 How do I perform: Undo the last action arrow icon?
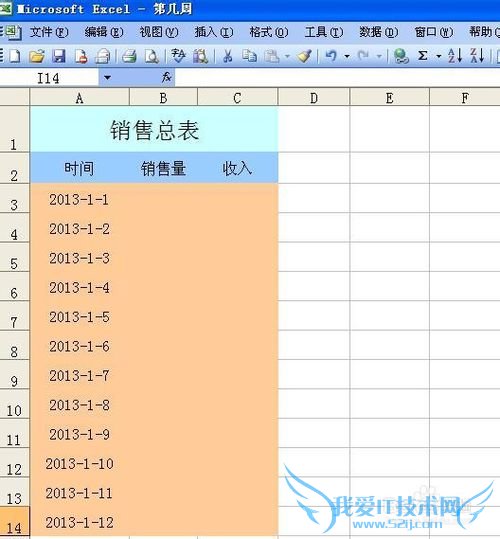click(x=331, y=56)
